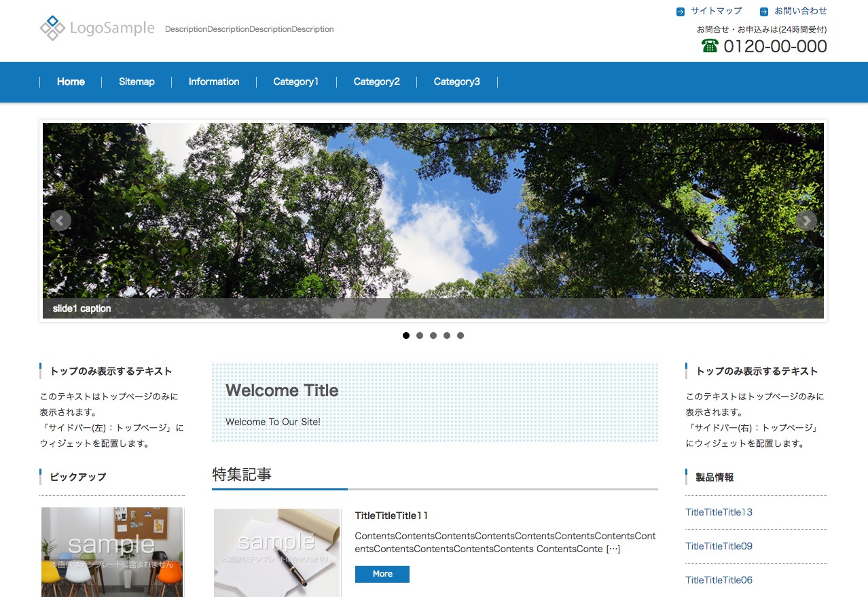Open Category3 in navigation
868x597 pixels.
(x=457, y=82)
